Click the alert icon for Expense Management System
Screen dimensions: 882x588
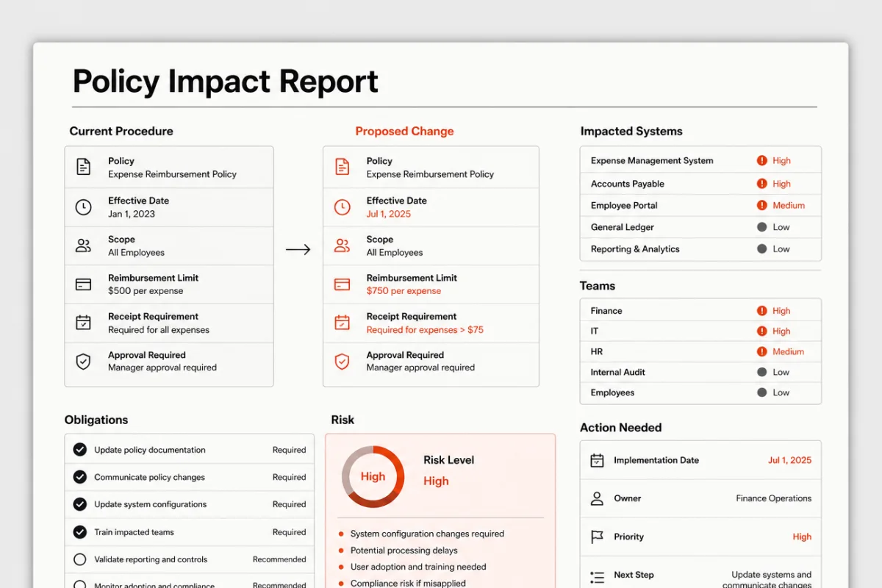pos(762,160)
